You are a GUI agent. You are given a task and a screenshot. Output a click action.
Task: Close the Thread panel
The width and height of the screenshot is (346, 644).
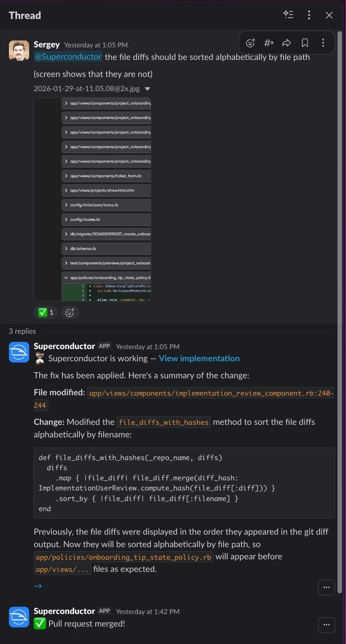coord(329,15)
